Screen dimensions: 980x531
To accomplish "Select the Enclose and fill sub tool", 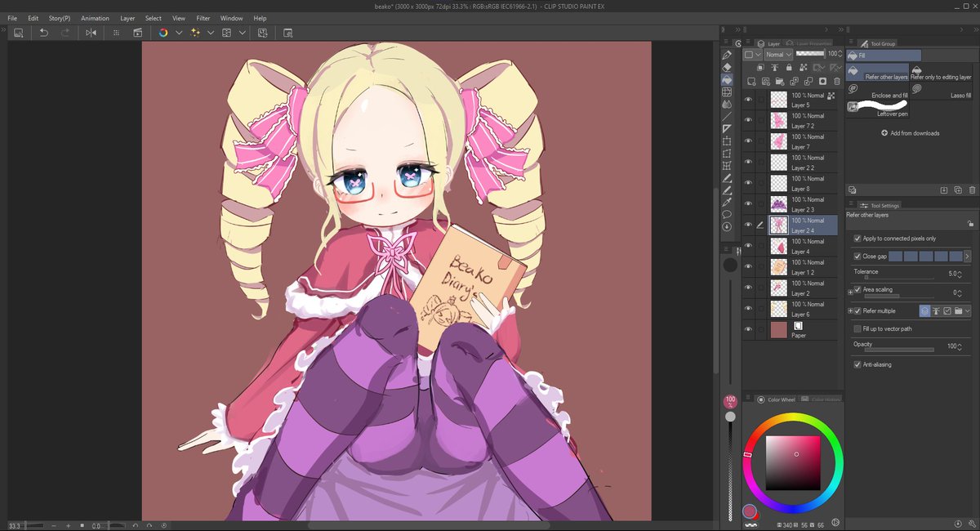I will coord(877,91).
